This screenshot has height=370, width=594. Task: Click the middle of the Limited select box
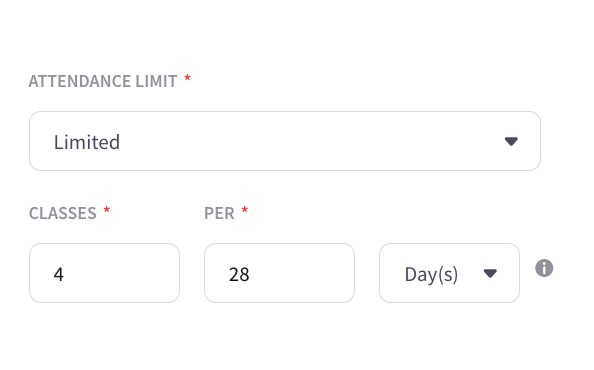pos(285,141)
